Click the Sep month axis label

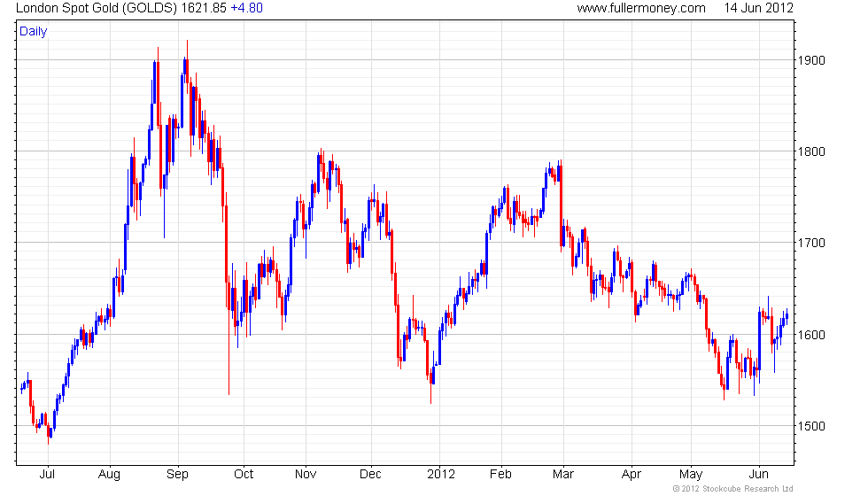click(x=177, y=475)
